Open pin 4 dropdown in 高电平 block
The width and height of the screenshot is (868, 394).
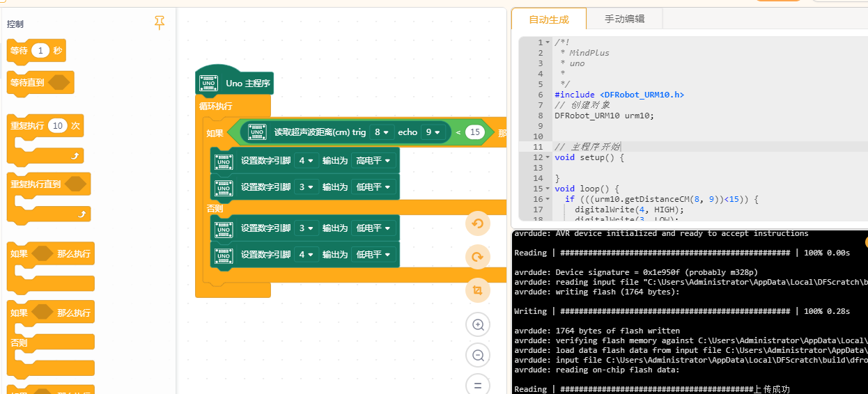click(x=306, y=161)
